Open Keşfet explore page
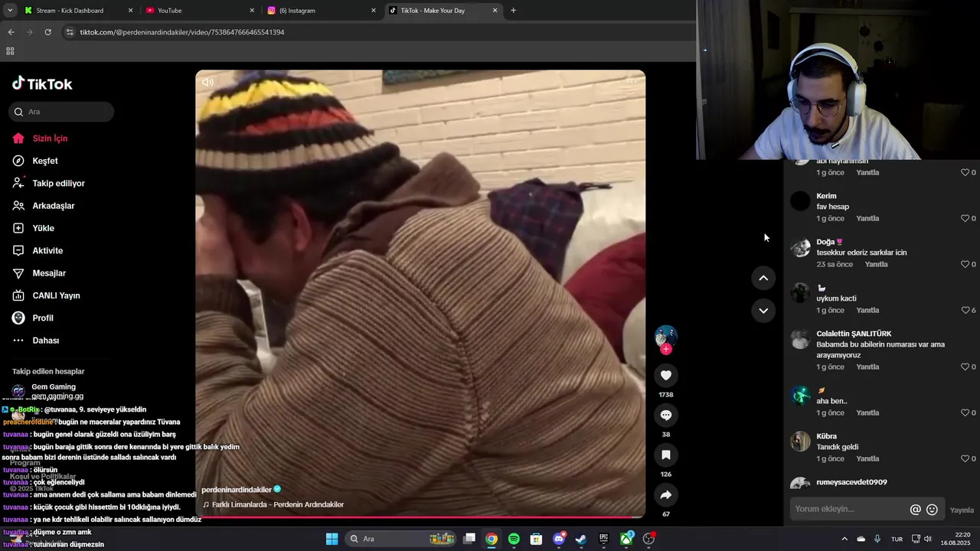Image resolution: width=980 pixels, height=551 pixels. (44, 161)
